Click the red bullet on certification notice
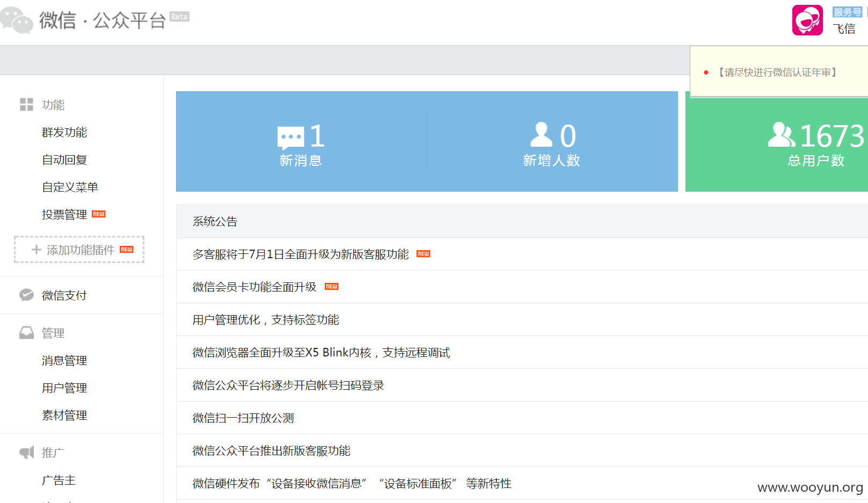Viewport: 868px width, 503px height. (x=706, y=72)
